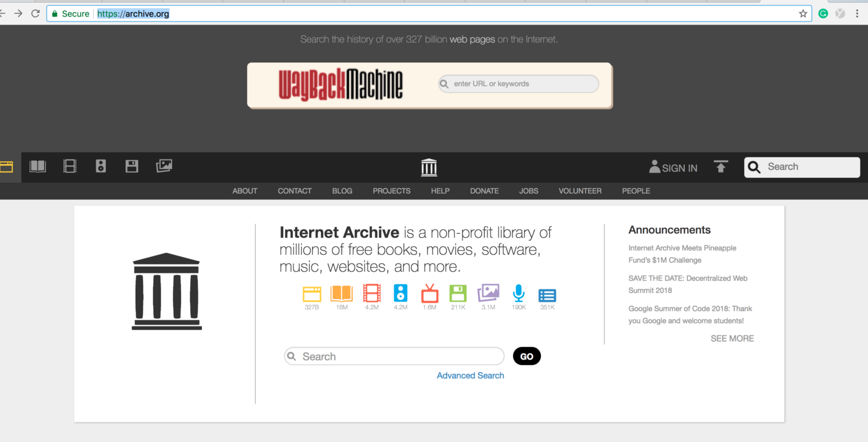Select the browser address bar URL

(x=133, y=14)
